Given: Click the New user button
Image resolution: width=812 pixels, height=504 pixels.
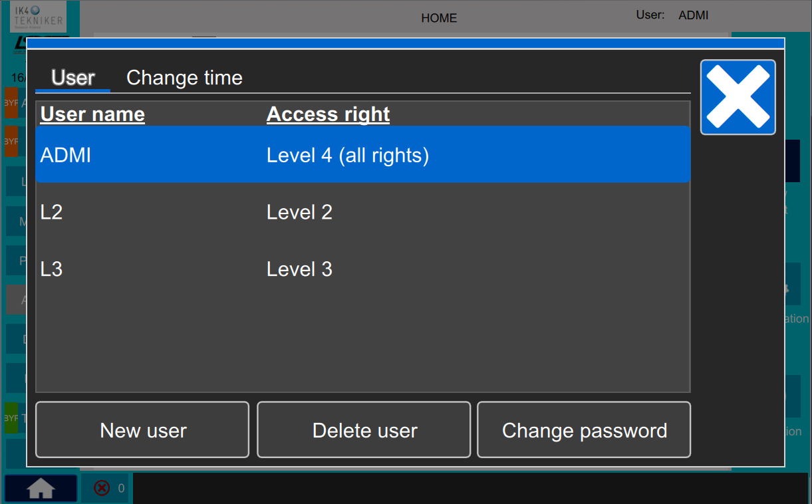Looking at the screenshot, I should (x=142, y=430).
